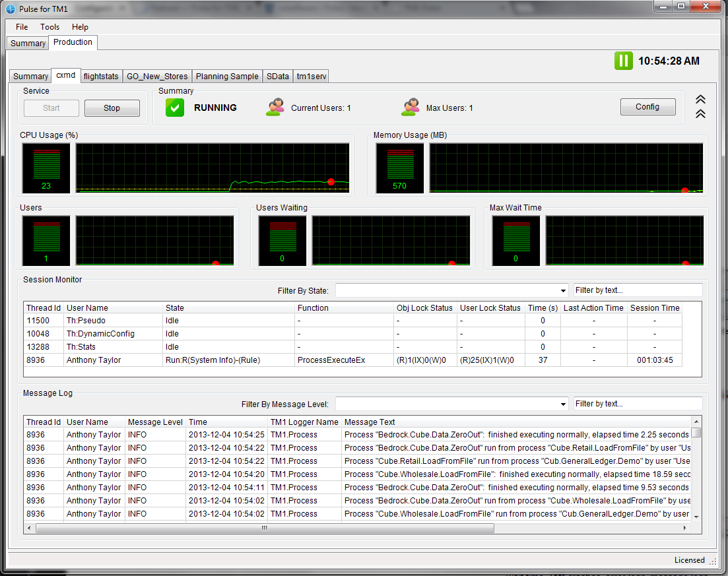Viewport: 728px width, 576px height.
Task: Collapse panels with the lower double-chevron
Action: 700,113
